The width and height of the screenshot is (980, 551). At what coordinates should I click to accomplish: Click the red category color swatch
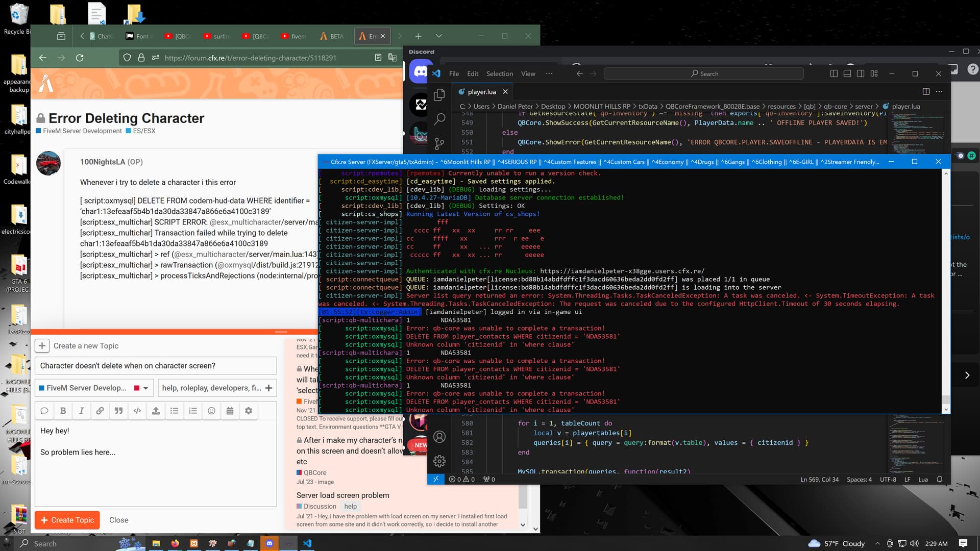[x=136, y=388]
